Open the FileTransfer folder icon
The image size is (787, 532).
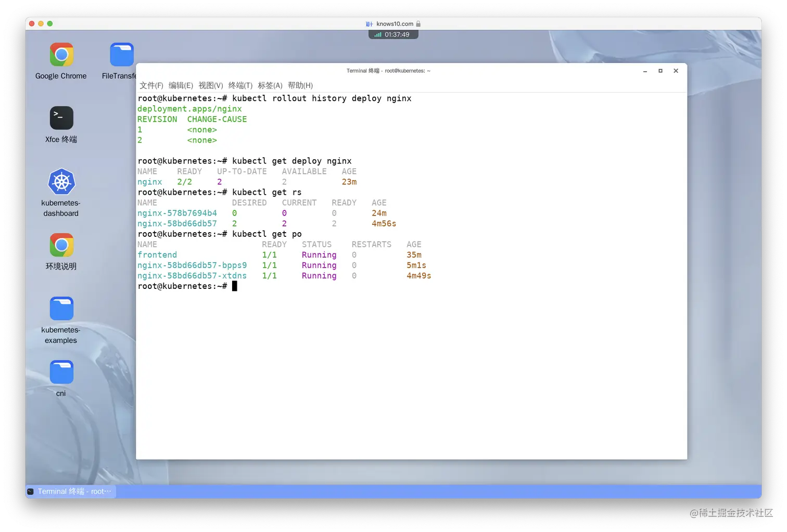[122, 55]
